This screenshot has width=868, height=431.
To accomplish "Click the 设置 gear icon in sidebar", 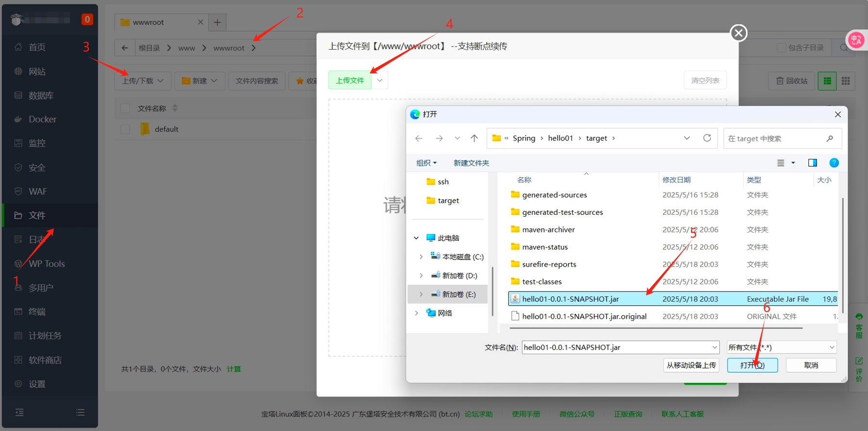I will [x=18, y=384].
